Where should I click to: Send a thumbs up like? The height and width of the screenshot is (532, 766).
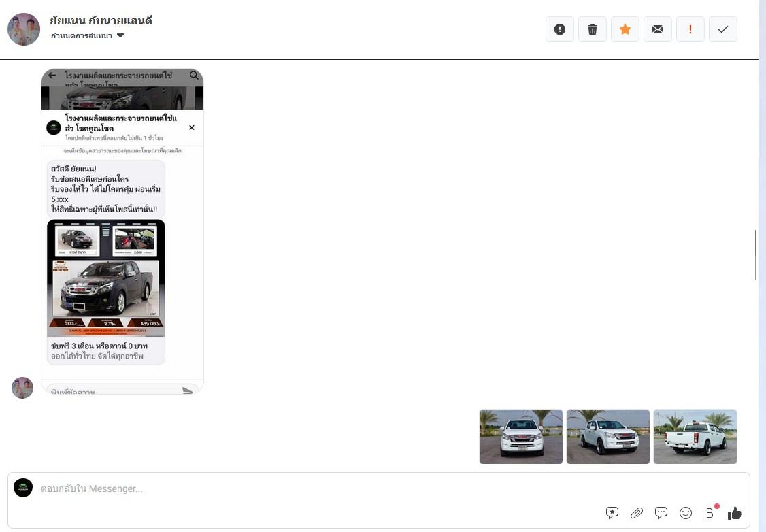[x=734, y=513]
